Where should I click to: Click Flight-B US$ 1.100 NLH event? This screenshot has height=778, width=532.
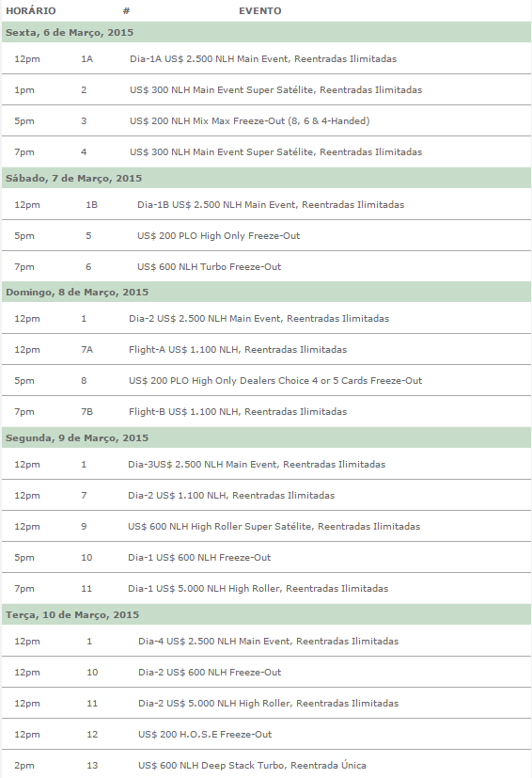238,411
